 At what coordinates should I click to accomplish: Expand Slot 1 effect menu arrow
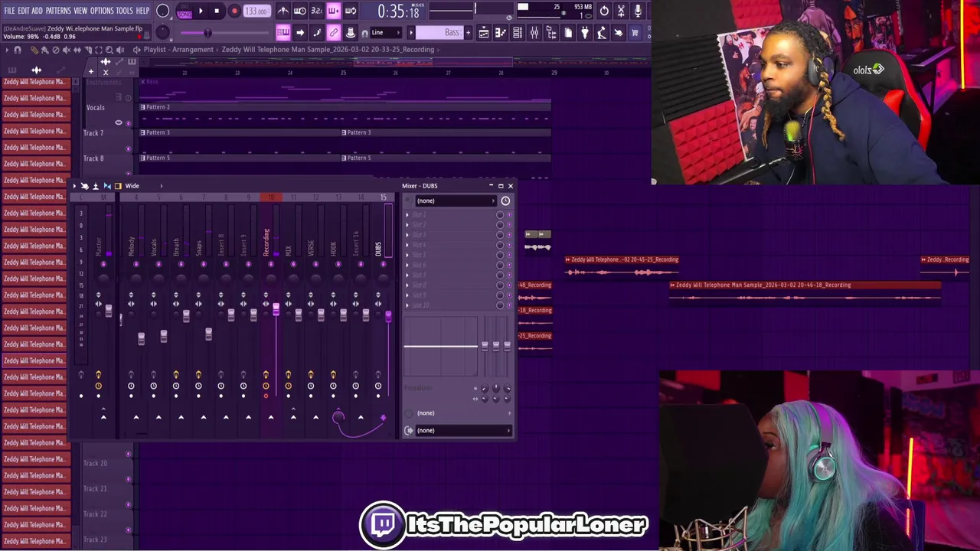pyautogui.click(x=407, y=214)
